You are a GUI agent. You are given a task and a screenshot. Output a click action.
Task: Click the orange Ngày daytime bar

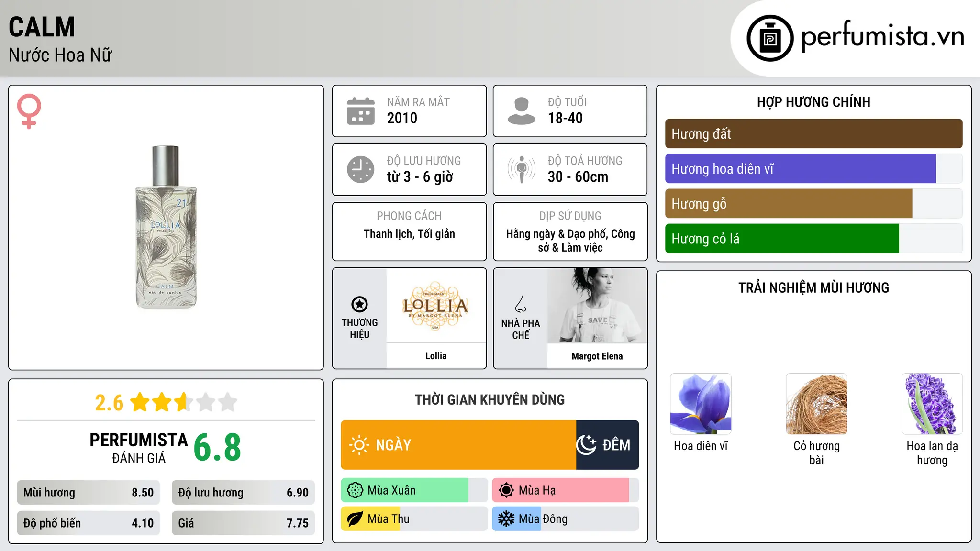(x=458, y=445)
